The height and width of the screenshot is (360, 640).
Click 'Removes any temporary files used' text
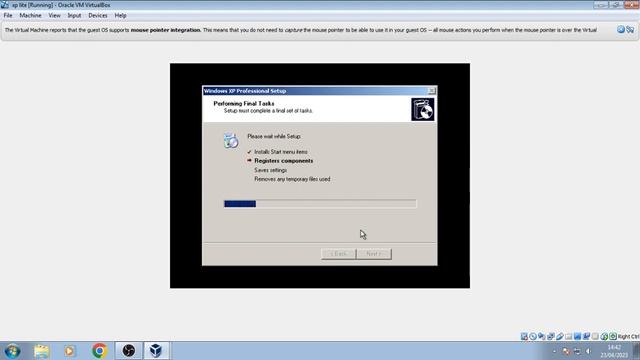tap(292, 179)
